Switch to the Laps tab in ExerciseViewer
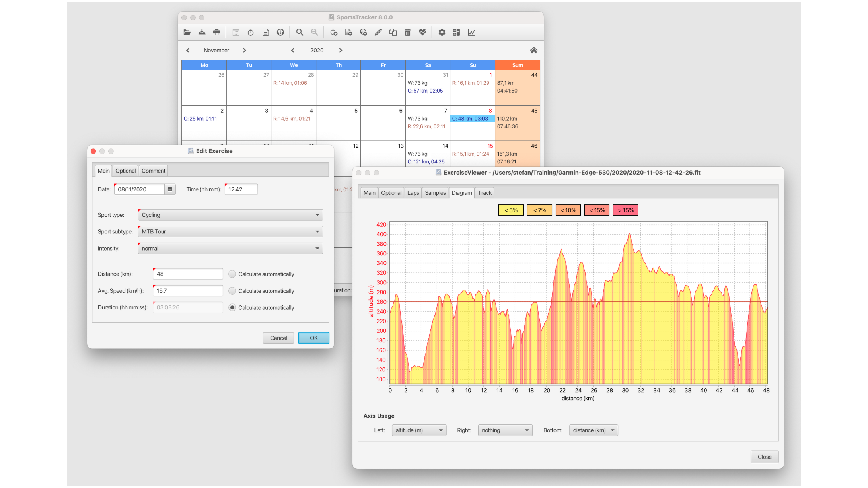868x488 pixels. 413,193
